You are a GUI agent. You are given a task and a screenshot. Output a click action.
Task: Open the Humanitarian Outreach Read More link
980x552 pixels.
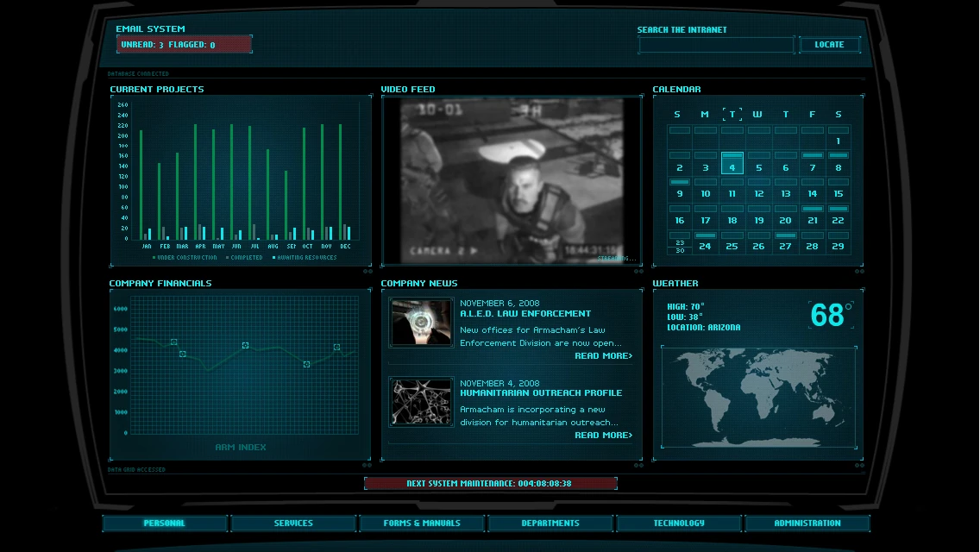tap(604, 435)
